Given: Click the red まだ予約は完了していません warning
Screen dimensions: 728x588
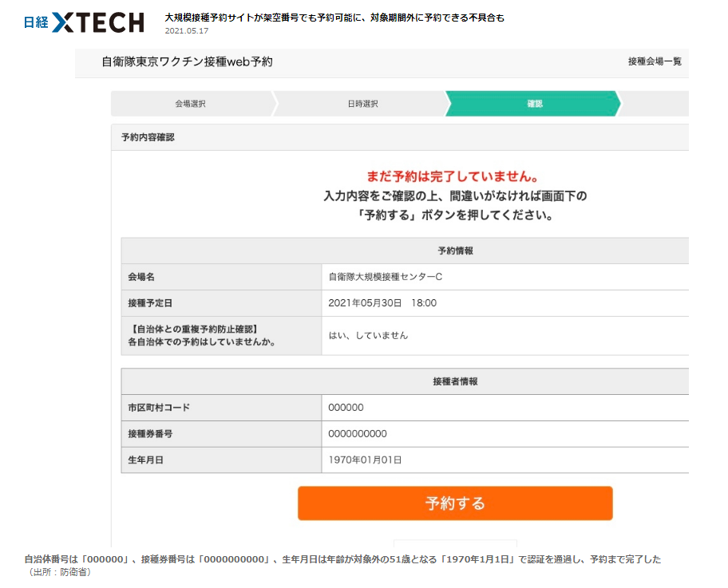Looking at the screenshot, I should tap(453, 176).
